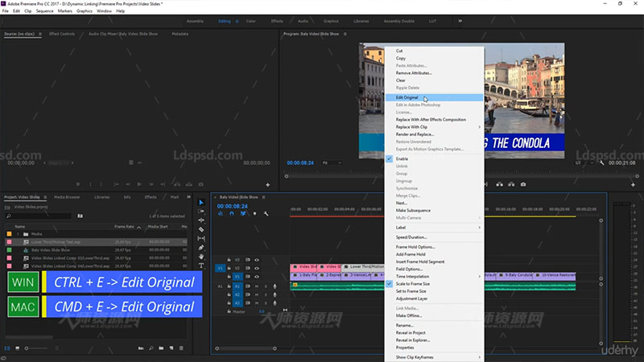The height and width of the screenshot is (362, 644).
Task: Toggle Snap in the timeline
Action: (x=232, y=213)
